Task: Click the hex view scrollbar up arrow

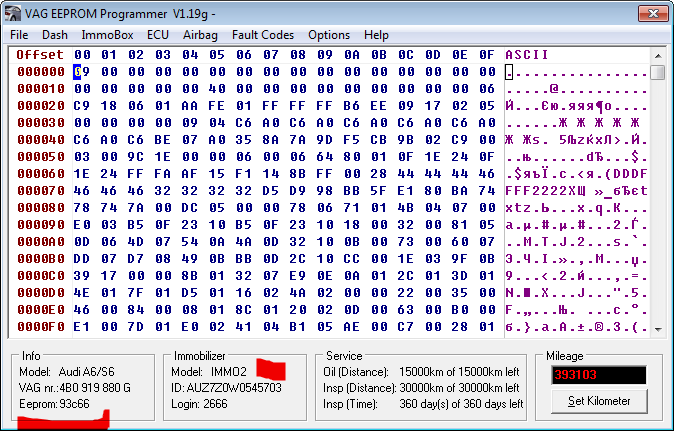Action: click(657, 54)
